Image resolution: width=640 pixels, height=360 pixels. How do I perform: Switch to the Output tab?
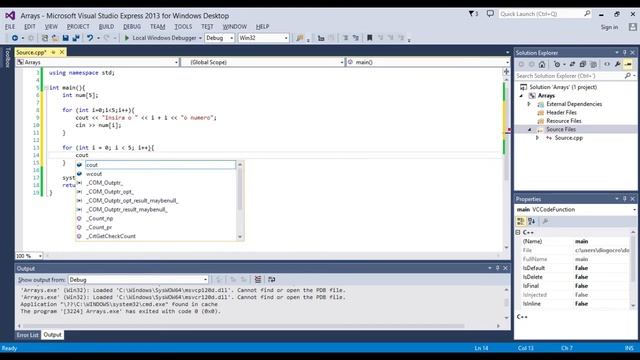tap(52, 335)
